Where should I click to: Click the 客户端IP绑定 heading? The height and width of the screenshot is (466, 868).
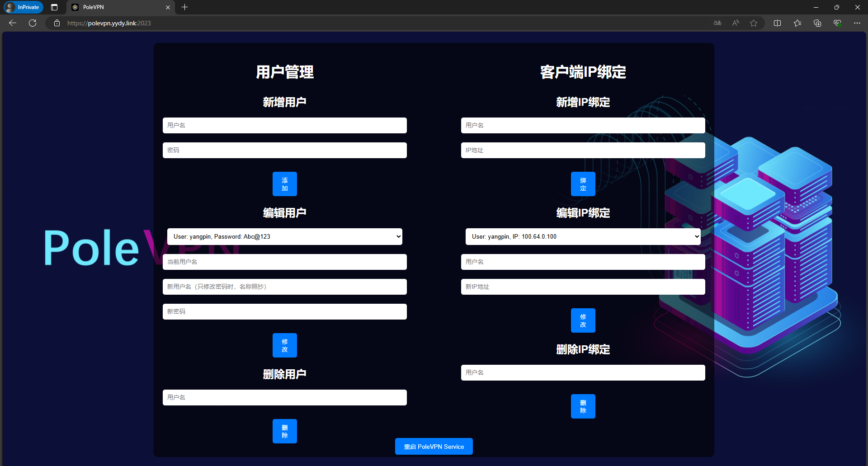tap(583, 72)
